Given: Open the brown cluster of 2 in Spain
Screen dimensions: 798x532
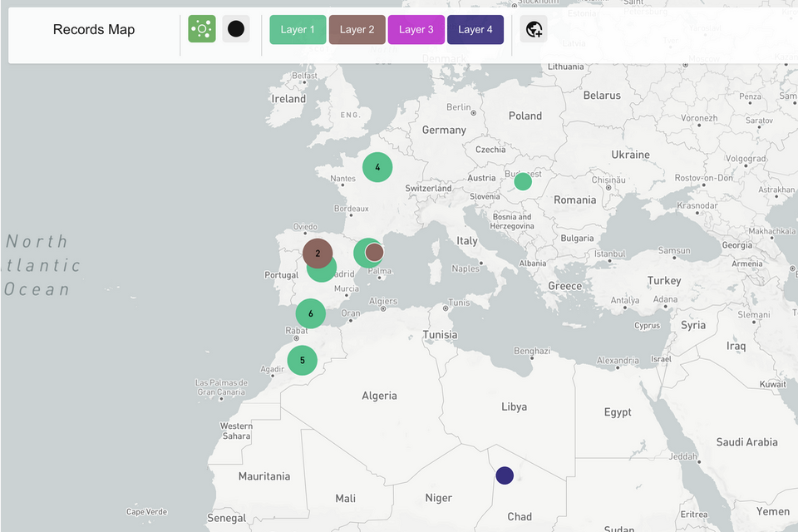Looking at the screenshot, I should pos(318,253).
